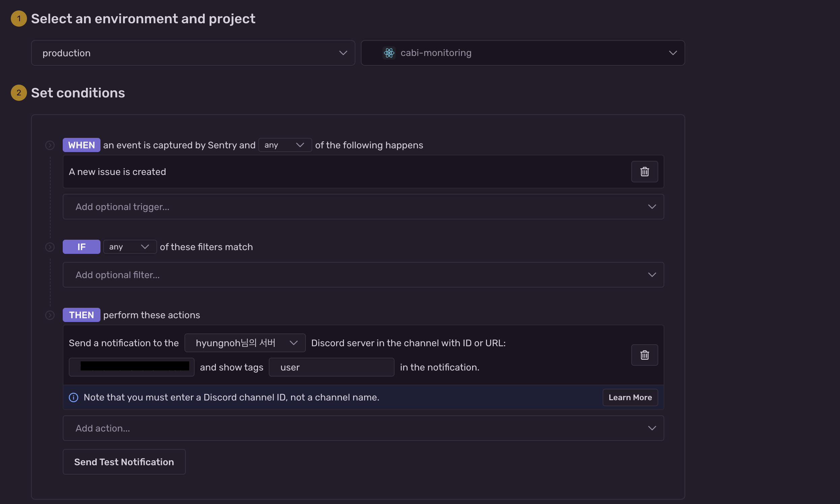The width and height of the screenshot is (840, 504).
Task: Open the production environment dropdown
Action: (x=193, y=53)
